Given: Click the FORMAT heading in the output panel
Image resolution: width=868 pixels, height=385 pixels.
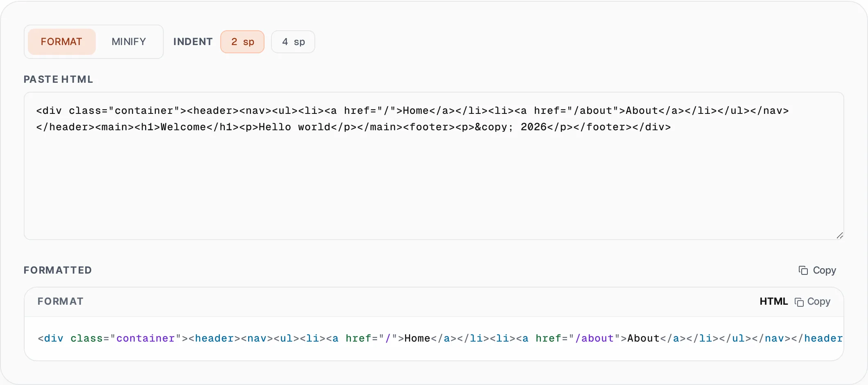Looking at the screenshot, I should 61,301.
